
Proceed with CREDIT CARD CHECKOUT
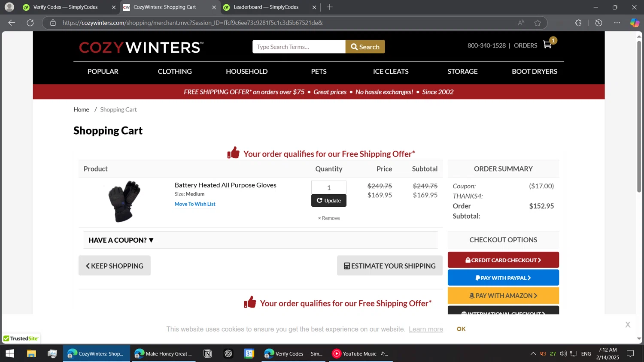(x=503, y=260)
